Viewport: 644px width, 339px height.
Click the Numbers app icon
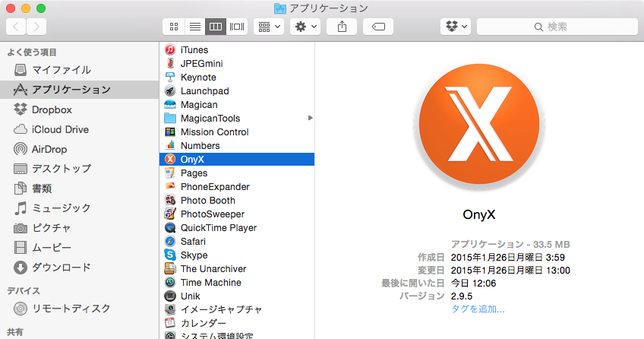170,145
